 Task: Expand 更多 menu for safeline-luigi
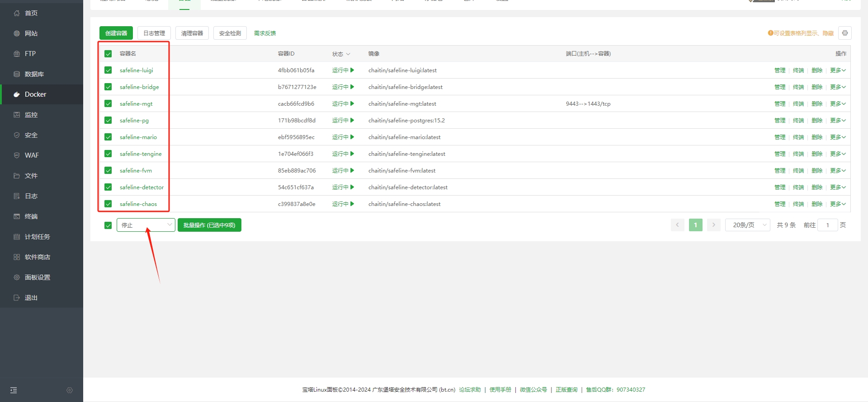838,70
